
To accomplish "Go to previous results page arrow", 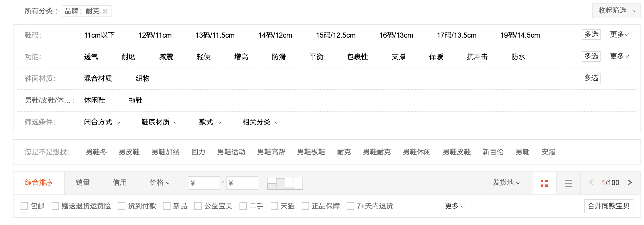I will [x=591, y=182].
